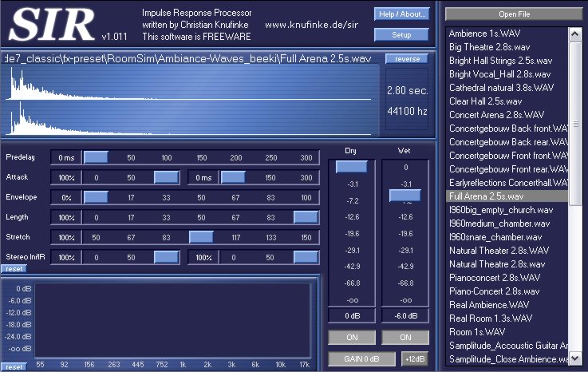Click inside the EQ frequency graph

click(172, 320)
